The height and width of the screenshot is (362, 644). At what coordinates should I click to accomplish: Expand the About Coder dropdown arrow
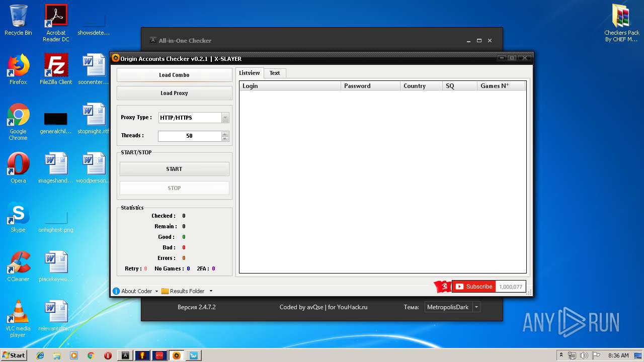pos(156,291)
